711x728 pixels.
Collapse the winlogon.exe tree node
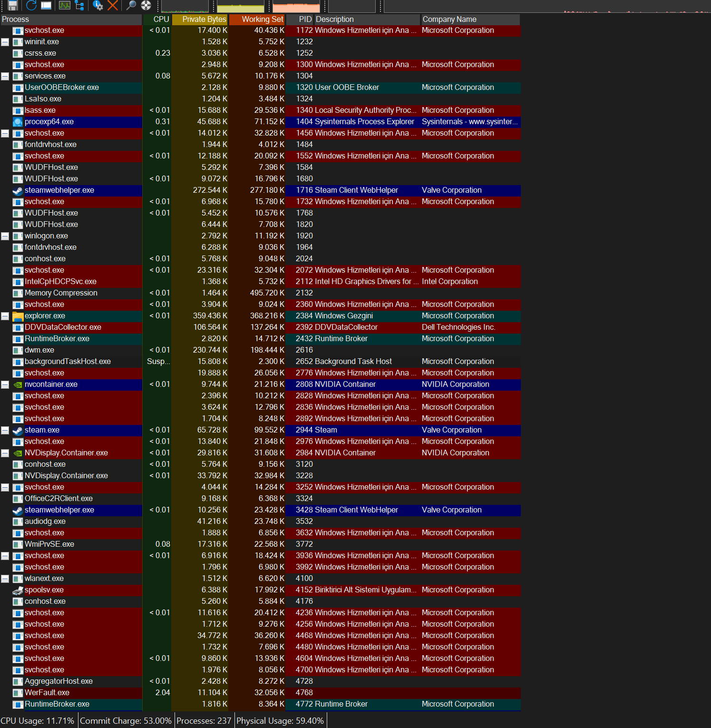[5, 236]
